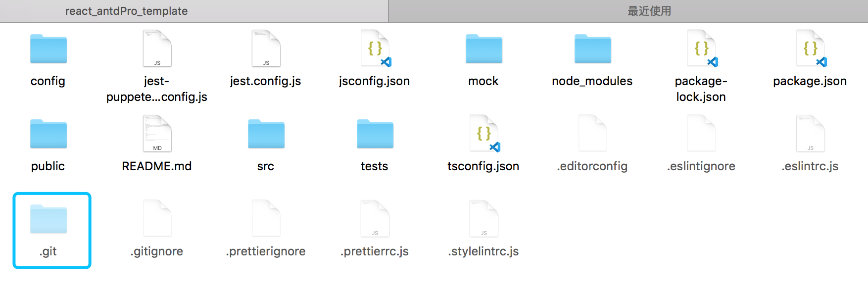Select the .eslintrc.js file icon
This screenshot has width=868, height=293.
tap(811, 134)
